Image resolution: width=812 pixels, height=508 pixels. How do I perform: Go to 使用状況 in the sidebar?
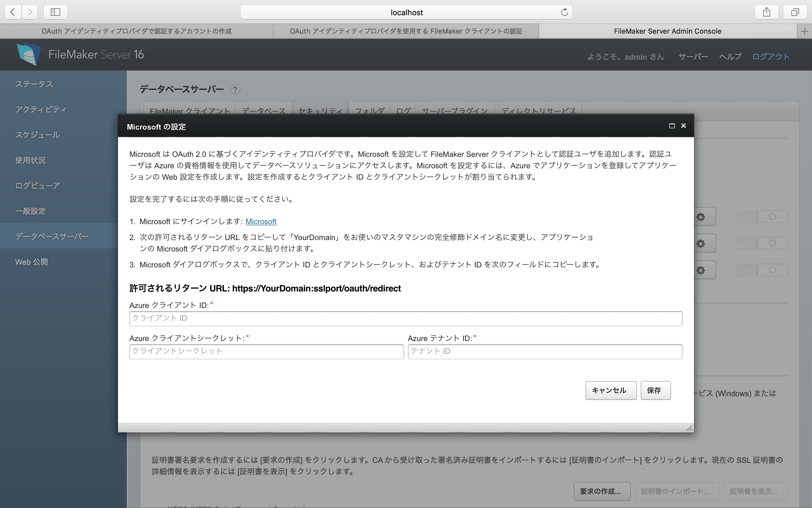30,160
